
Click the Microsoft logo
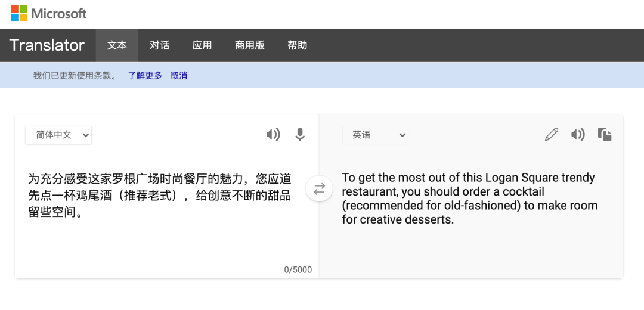tap(49, 14)
